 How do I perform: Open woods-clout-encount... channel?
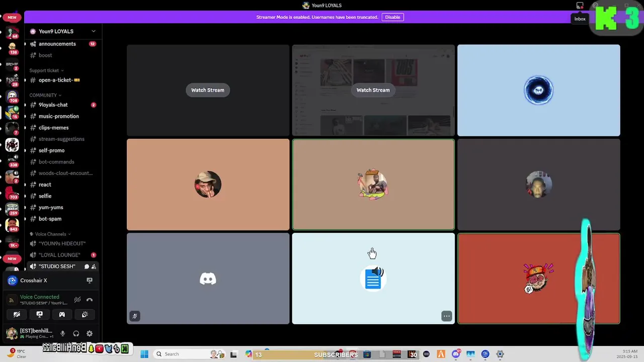point(62,173)
